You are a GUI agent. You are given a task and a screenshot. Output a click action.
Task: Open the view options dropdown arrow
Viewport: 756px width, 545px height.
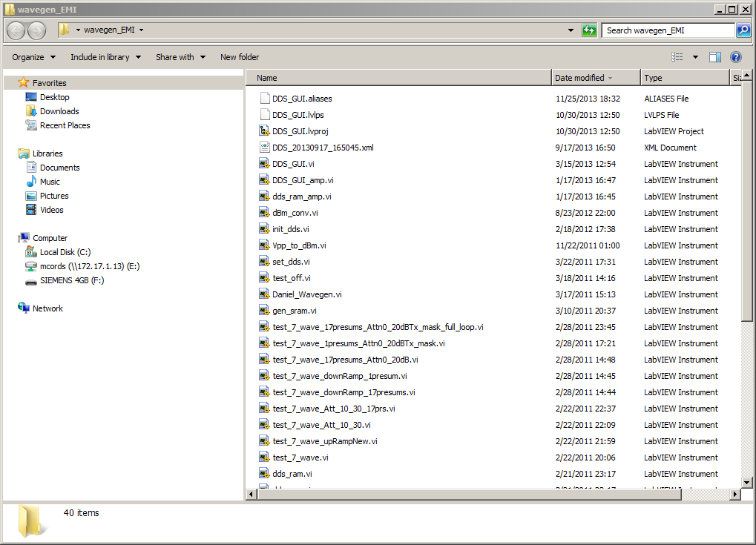point(695,57)
